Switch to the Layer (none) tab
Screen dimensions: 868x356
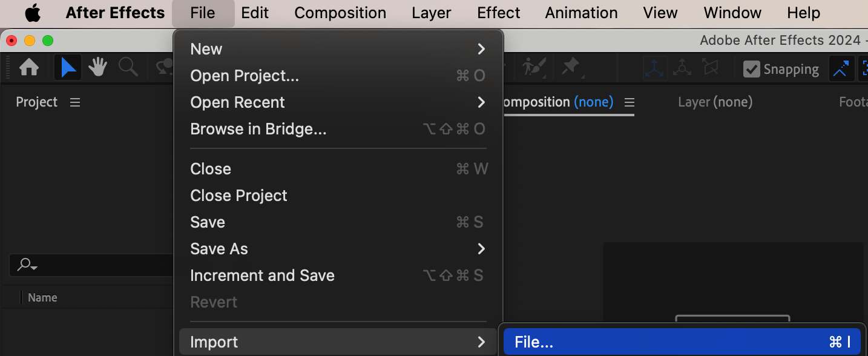715,102
